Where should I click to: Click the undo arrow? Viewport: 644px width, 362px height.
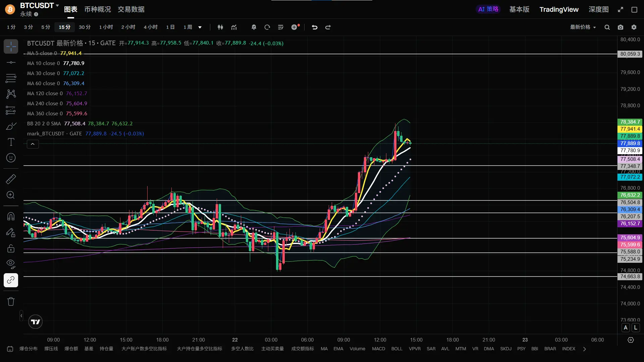(x=314, y=27)
